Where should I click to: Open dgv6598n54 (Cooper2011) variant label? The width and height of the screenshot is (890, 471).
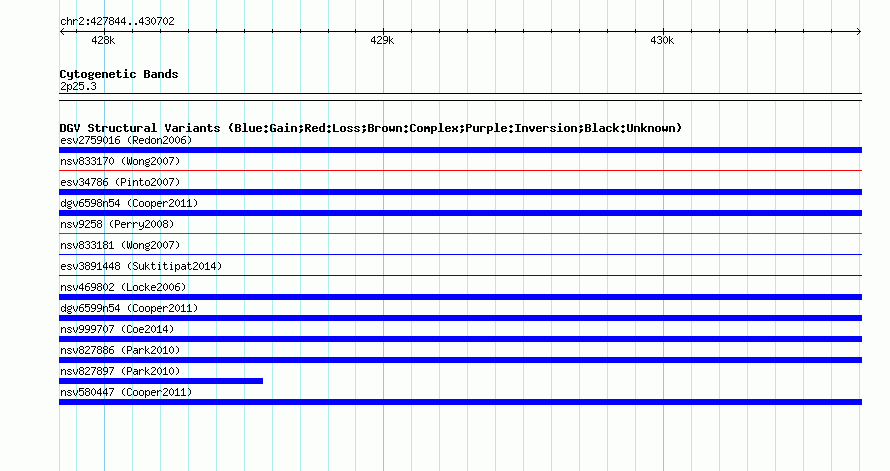coord(129,203)
